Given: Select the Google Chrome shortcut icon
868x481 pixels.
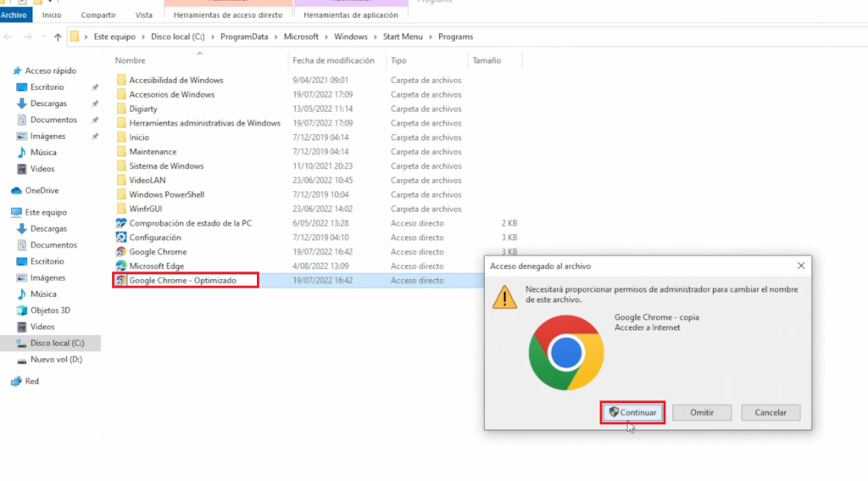Looking at the screenshot, I should click(120, 252).
